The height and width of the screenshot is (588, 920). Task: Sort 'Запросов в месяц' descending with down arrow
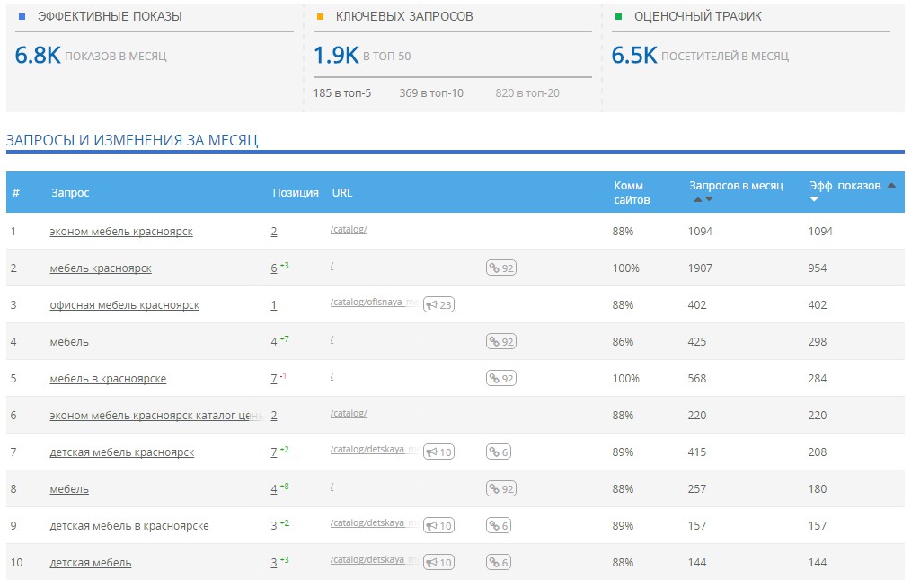pos(709,200)
